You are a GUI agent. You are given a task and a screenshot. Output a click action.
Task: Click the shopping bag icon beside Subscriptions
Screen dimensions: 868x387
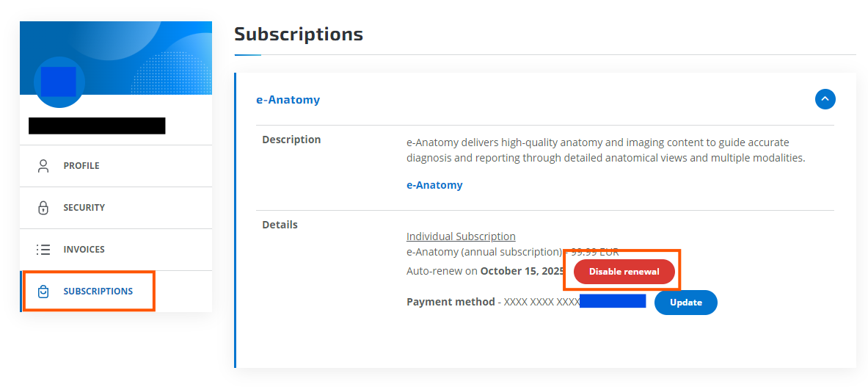click(x=43, y=292)
